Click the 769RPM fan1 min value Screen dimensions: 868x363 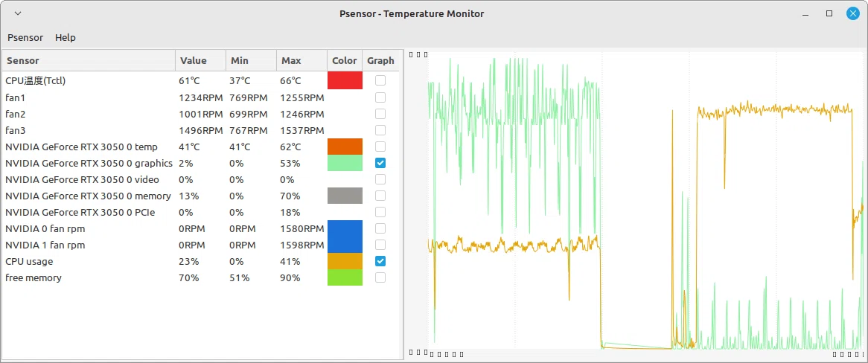(x=249, y=98)
